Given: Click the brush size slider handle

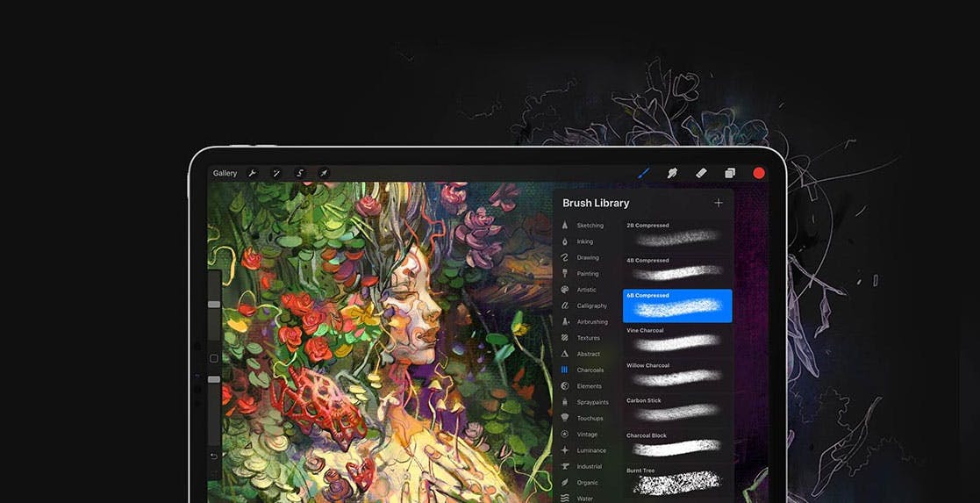Looking at the screenshot, I should coord(214,305).
